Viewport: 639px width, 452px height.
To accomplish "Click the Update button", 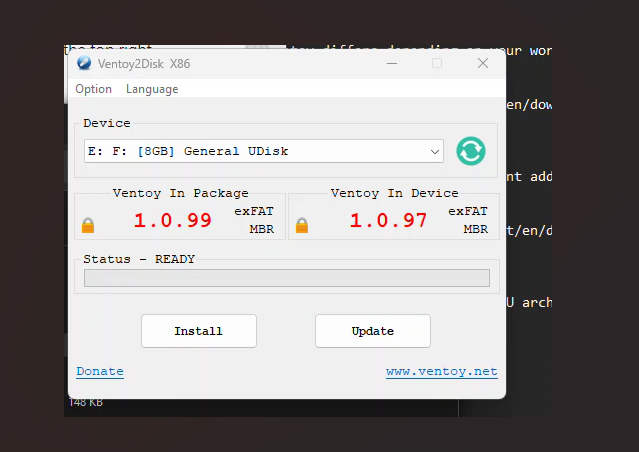I will coord(373,331).
